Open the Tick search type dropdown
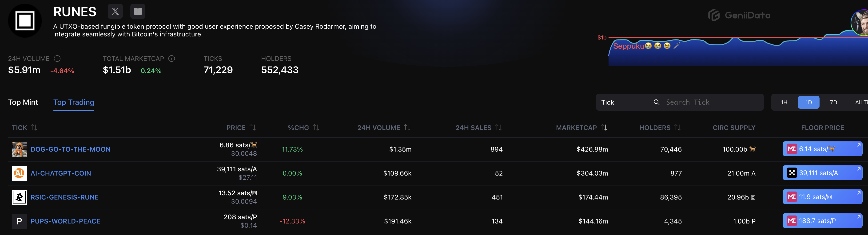 [621, 102]
